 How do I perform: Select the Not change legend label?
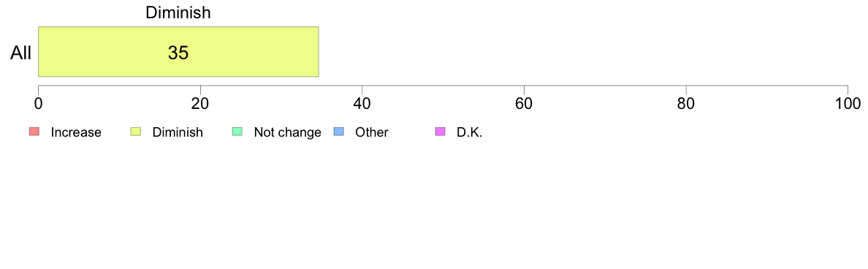tap(287, 132)
